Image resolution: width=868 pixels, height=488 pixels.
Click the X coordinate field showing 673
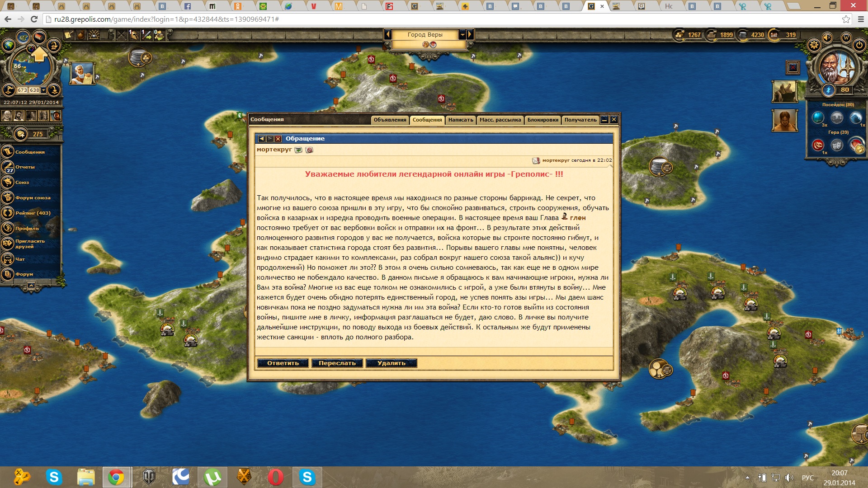point(23,90)
